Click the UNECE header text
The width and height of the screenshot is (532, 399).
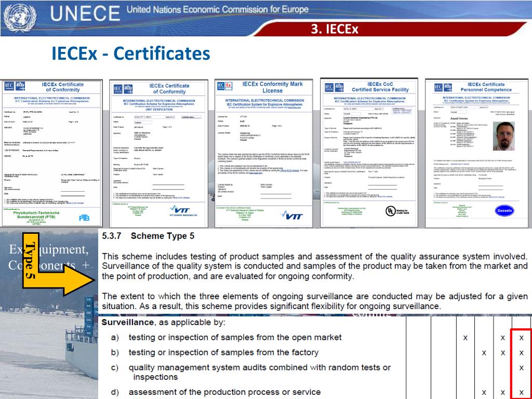coord(85,13)
